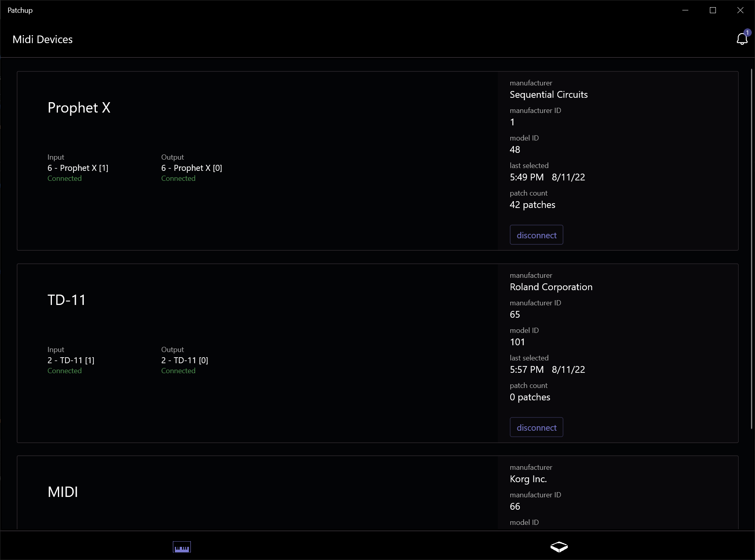Image resolution: width=755 pixels, height=560 pixels.
Task: Select the MIDI keyboard devices icon
Action: coord(182,547)
